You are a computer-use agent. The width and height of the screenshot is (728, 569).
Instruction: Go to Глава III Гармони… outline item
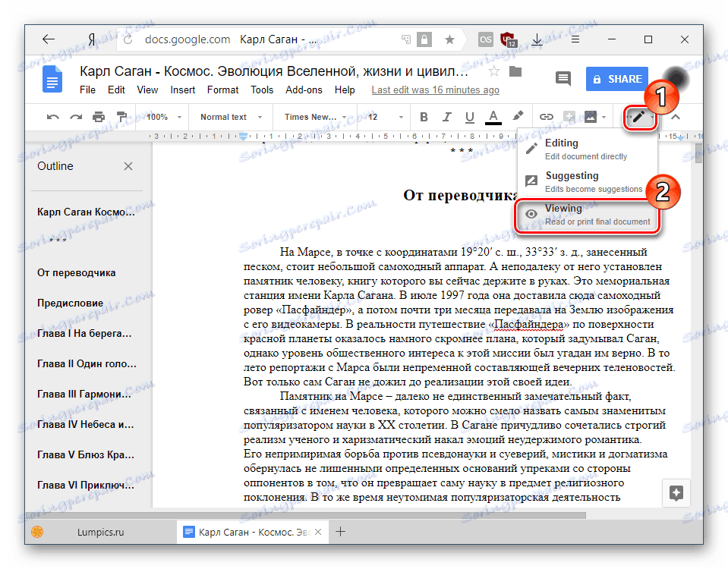coord(84,394)
